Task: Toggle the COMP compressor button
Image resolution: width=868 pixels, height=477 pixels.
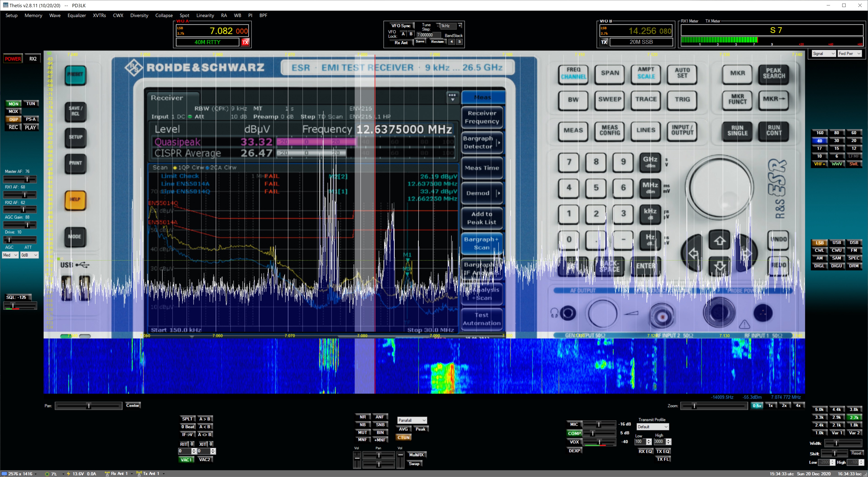Action: tap(574, 433)
